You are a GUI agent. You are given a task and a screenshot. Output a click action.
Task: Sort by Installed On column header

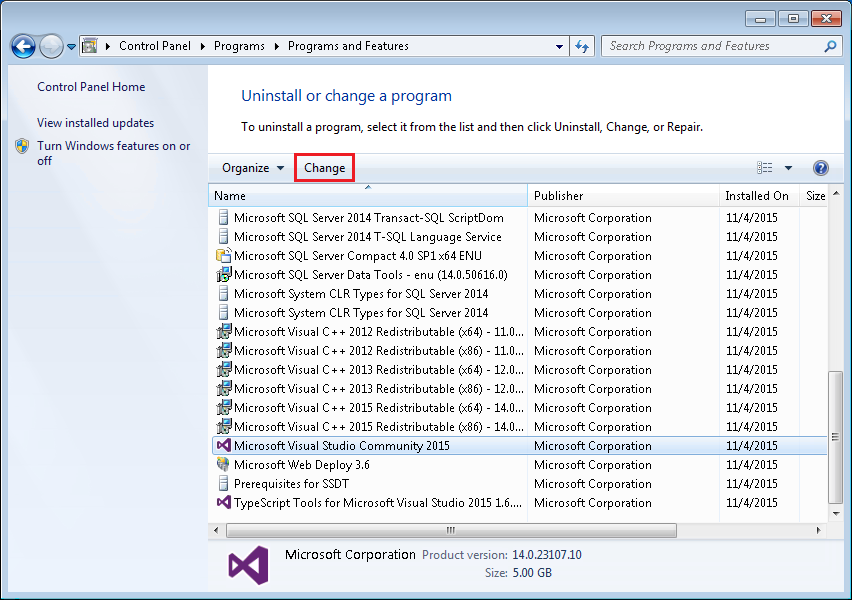coord(759,196)
